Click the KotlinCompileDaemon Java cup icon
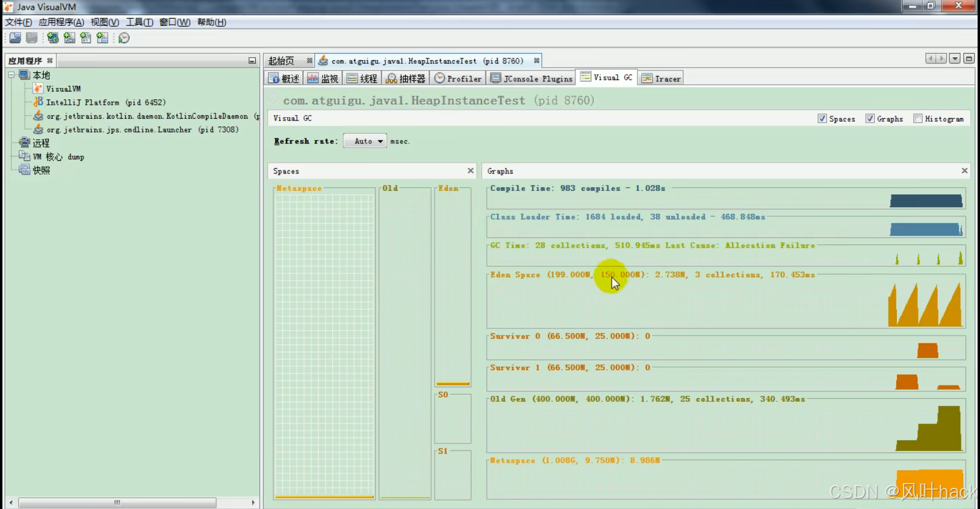 39,116
